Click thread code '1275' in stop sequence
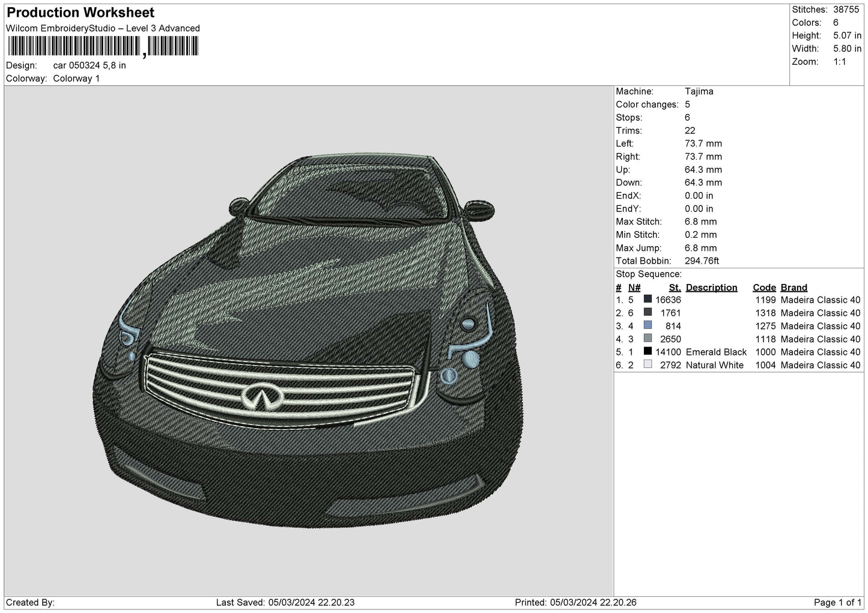Viewport: 868px width, 613px height. [x=765, y=326]
